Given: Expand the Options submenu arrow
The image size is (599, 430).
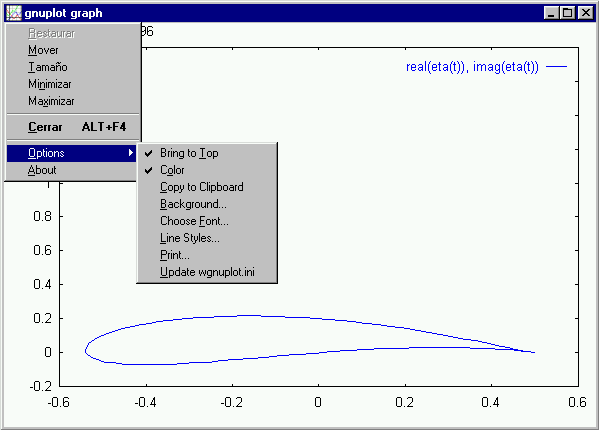Looking at the screenshot, I should point(131,153).
